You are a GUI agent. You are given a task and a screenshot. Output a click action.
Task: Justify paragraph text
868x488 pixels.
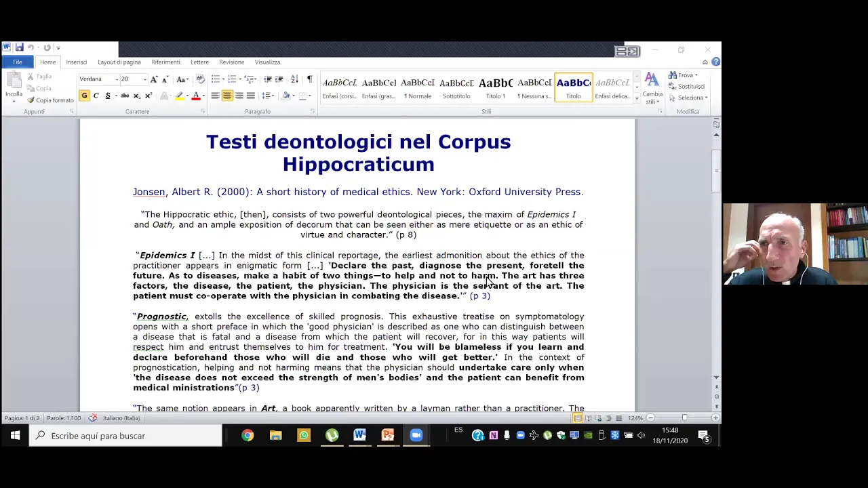(250, 96)
